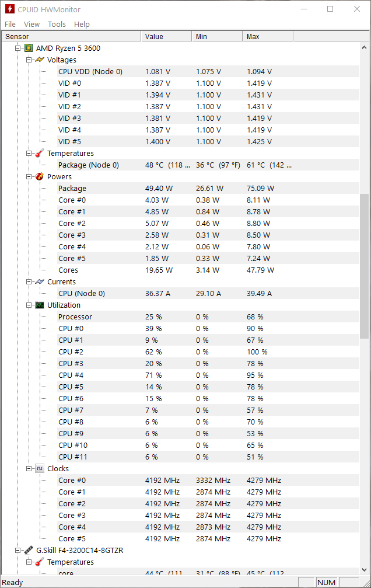Click the scroll down arrow

click(x=364, y=570)
